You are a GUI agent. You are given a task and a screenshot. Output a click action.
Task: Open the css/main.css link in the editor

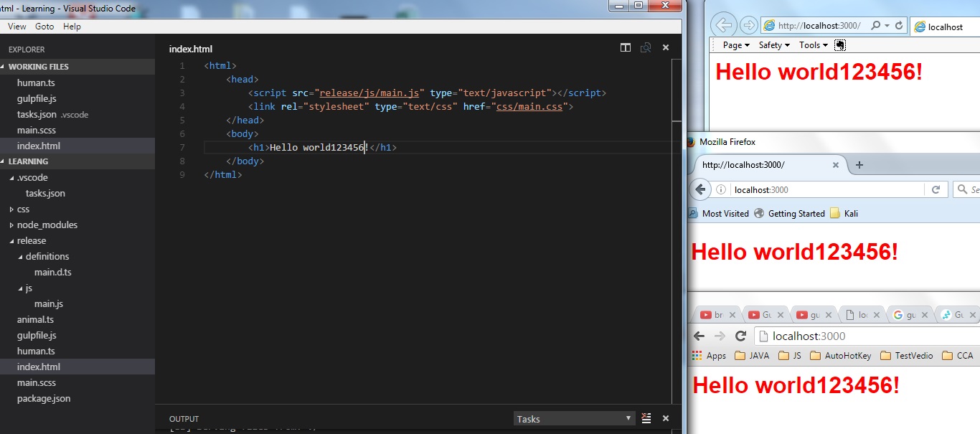[x=531, y=107]
